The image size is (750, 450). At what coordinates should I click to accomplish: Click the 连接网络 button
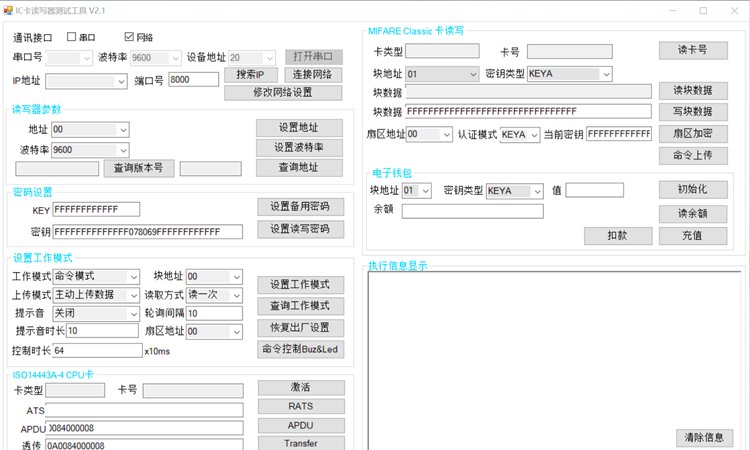313,75
